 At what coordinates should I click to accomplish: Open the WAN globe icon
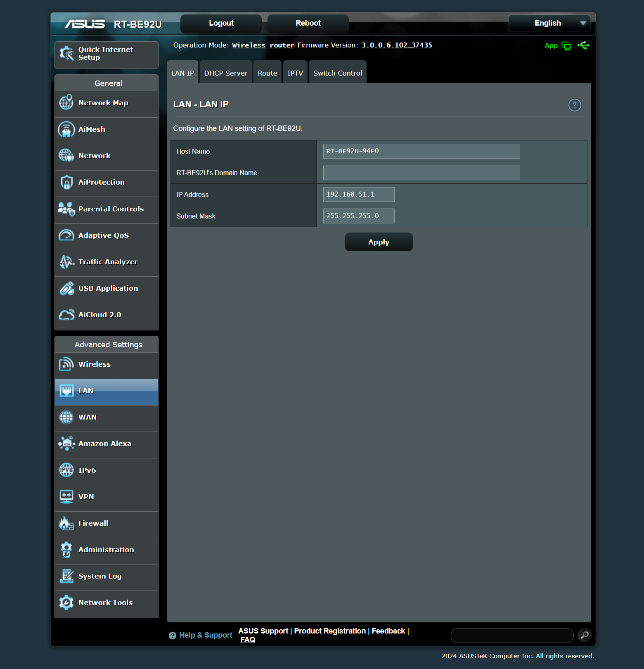[66, 417]
